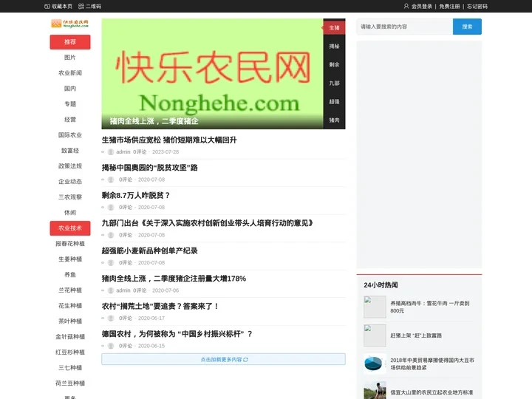Select the 猪肉 slide tab
Image resolution: width=532 pixels, height=399 pixels.
click(x=334, y=120)
